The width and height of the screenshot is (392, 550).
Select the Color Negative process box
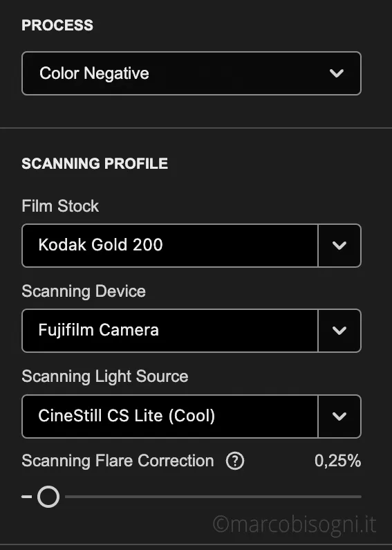192,73
